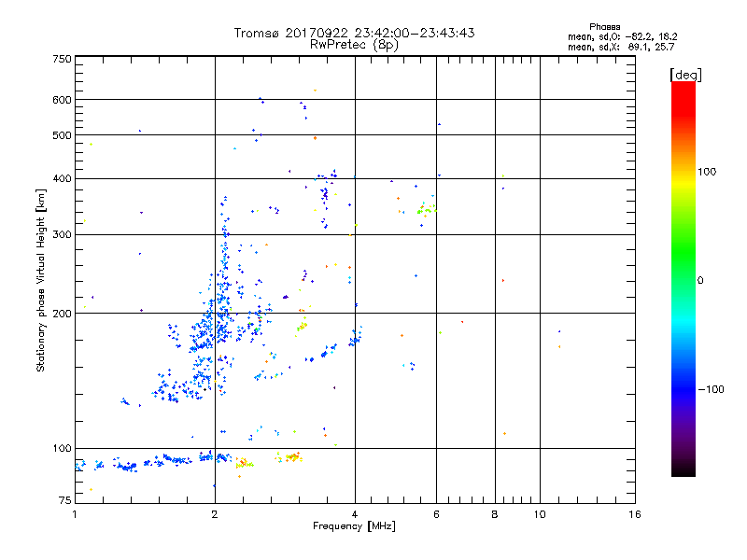The image size is (747, 560).
Task: Click the colorbar '100' tick label
Action: (707, 172)
